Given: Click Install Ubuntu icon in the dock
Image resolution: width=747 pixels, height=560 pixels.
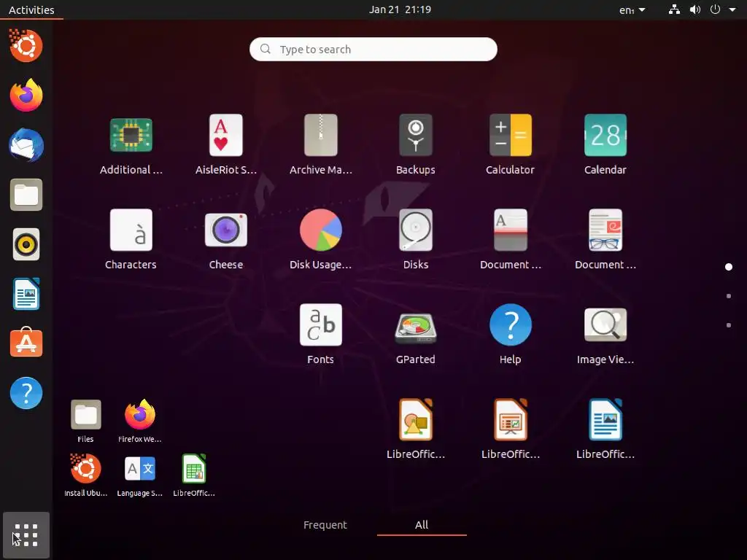Looking at the screenshot, I should [26, 46].
